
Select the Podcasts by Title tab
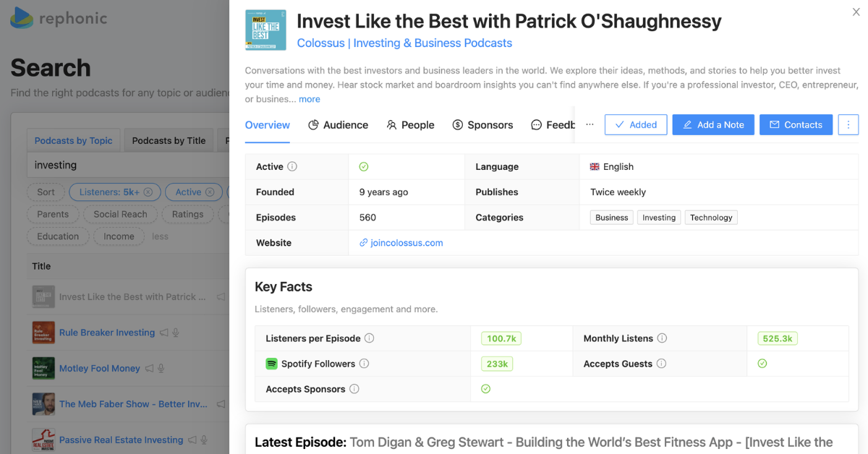point(169,141)
